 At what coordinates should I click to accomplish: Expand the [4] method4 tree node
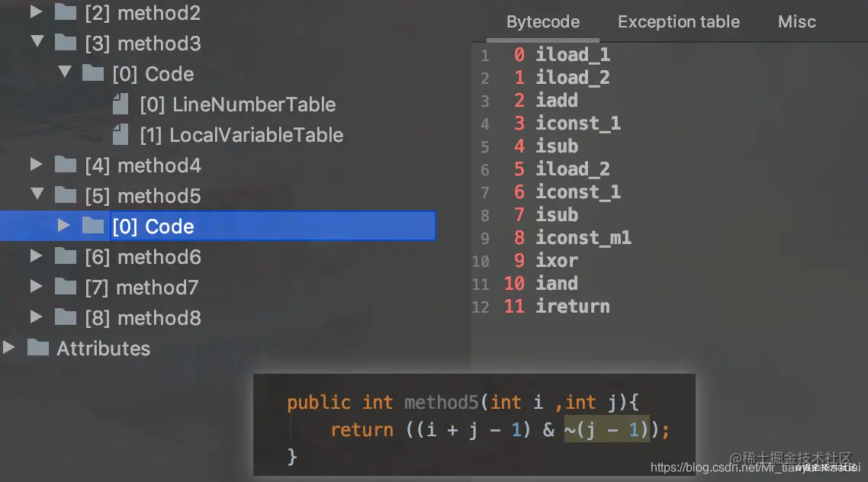pos(36,164)
